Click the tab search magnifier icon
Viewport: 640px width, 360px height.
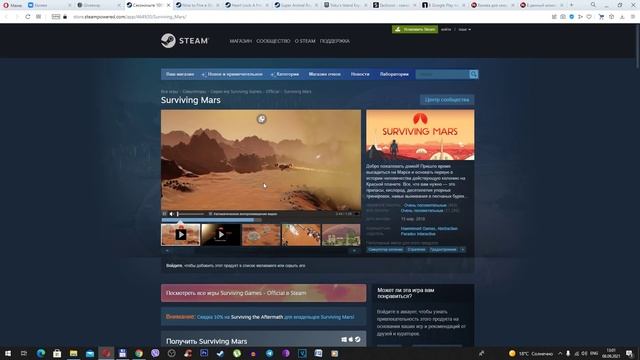593,5
